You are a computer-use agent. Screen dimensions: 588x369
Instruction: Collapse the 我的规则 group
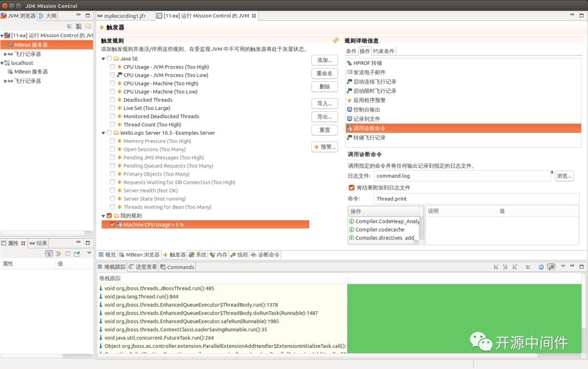tap(103, 216)
